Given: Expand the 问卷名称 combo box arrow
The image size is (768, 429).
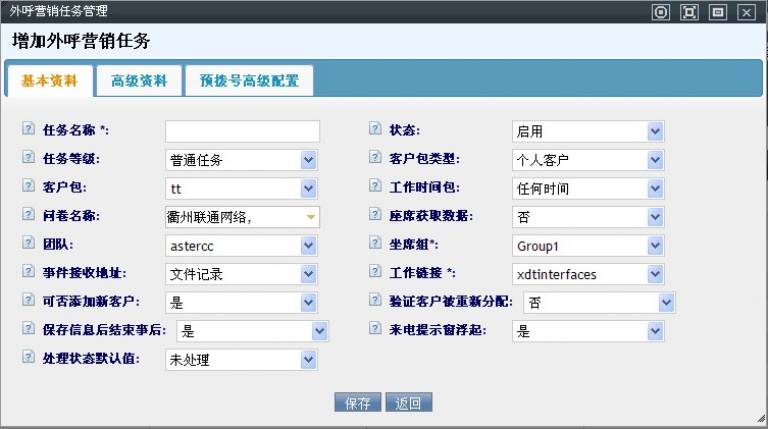Looking at the screenshot, I should click(x=310, y=217).
